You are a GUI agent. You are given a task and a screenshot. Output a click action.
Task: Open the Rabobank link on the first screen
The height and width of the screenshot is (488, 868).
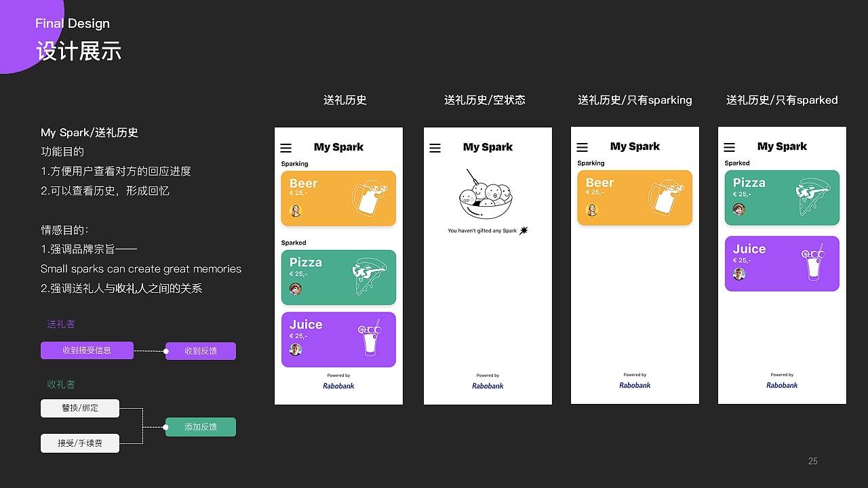[338, 386]
